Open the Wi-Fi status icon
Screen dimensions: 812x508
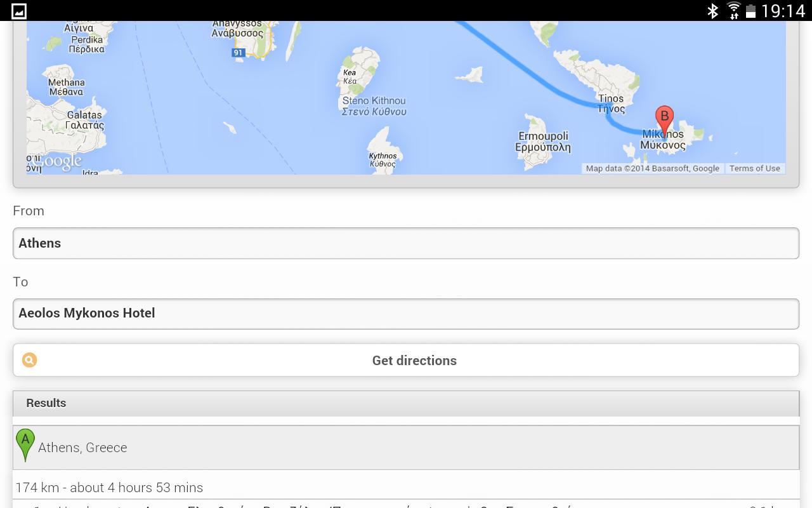[x=733, y=11]
